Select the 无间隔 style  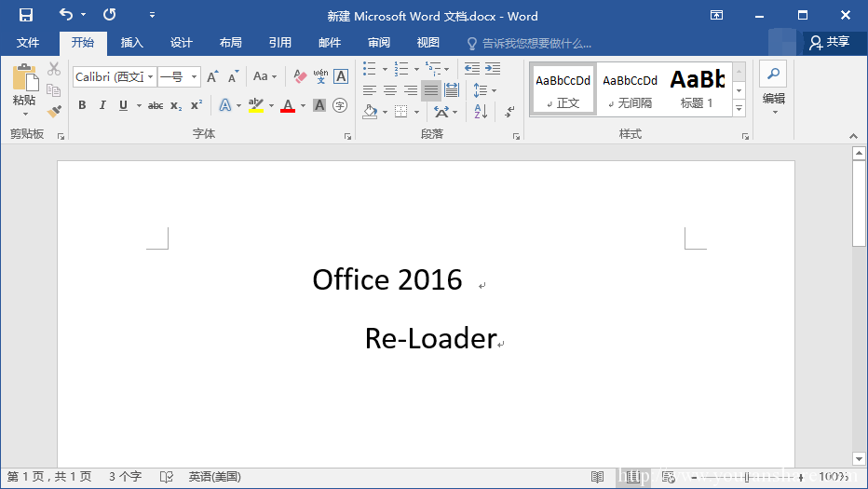click(x=630, y=88)
